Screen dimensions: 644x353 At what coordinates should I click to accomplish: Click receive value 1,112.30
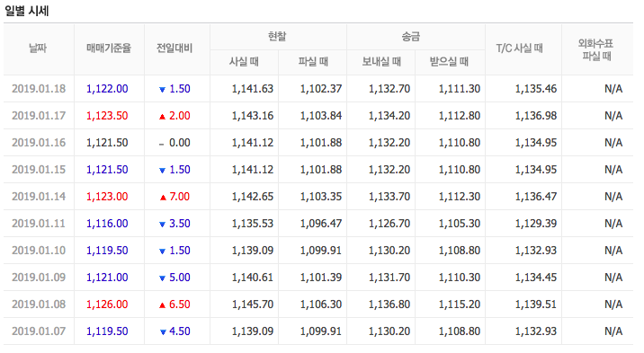[x=460, y=197]
